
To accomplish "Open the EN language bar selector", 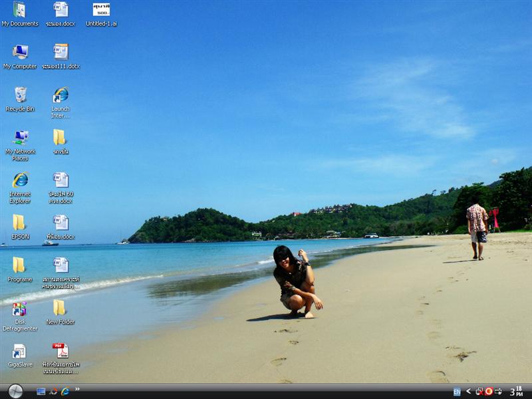I will tap(457, 392).
